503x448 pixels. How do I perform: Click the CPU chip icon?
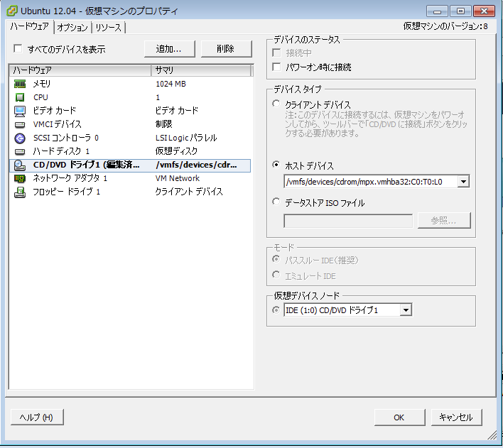point(20,97)
